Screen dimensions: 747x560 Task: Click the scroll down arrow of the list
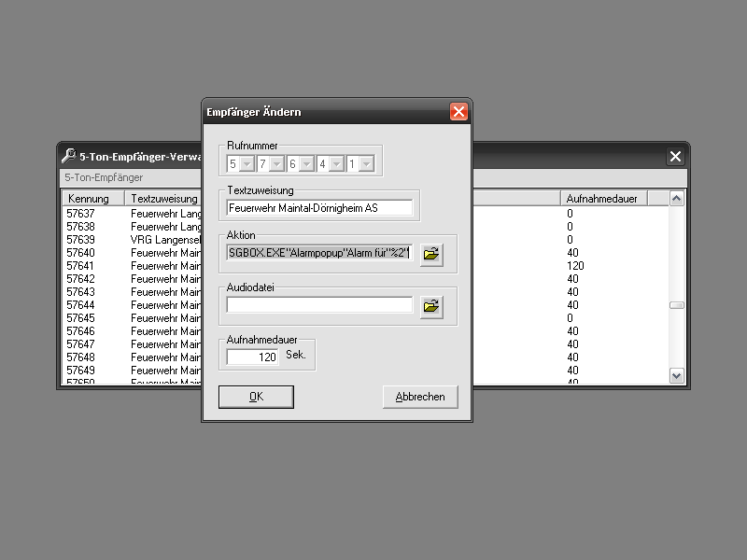(x=677, y=375)
